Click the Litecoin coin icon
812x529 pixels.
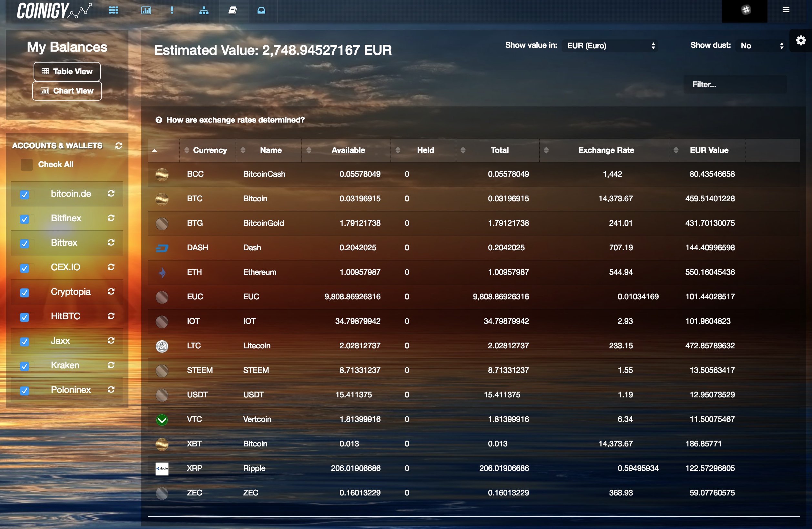coord(162,346)
